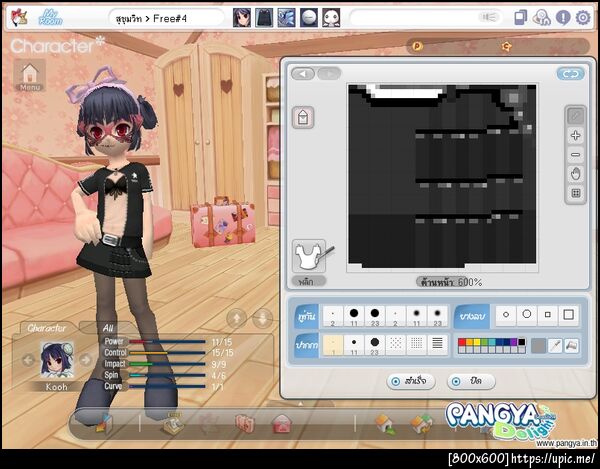Viewport: 600px width, 469px height.
Task: Open the exclamation alert icon
Action: (x=563, y=18)
